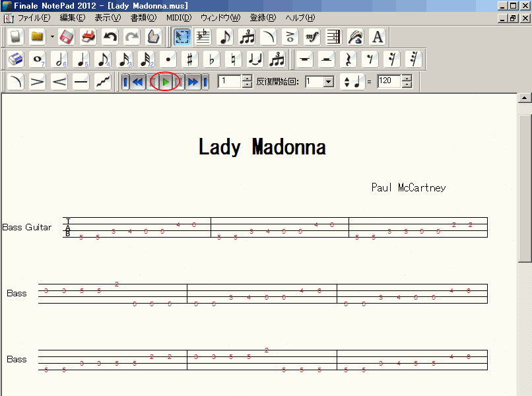Choose the thirty-second rest

click(413, 59)
